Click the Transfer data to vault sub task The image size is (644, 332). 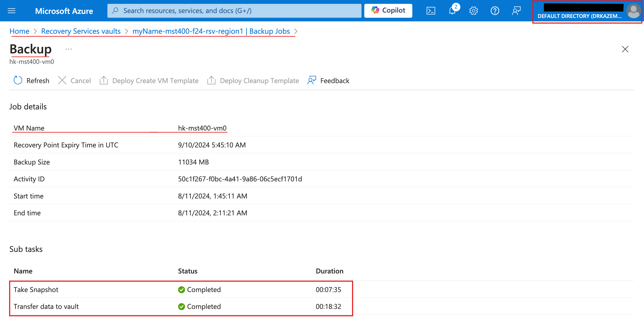(46, 307)
